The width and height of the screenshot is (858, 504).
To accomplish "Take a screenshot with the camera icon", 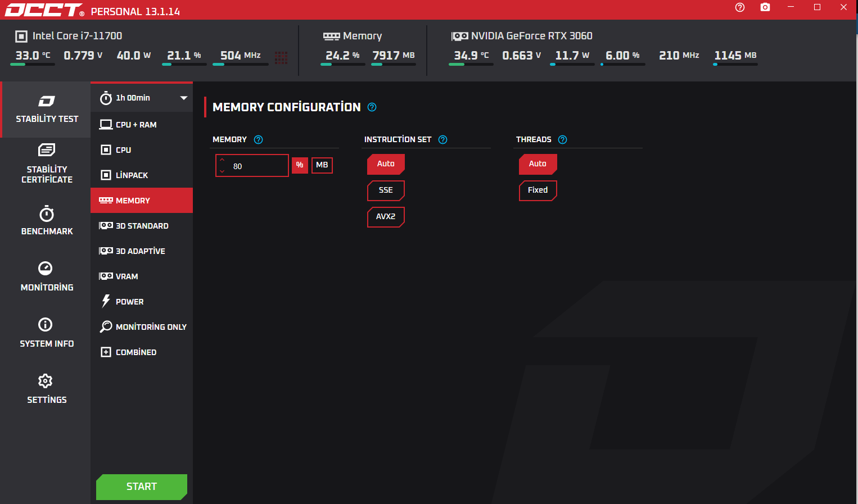I will (765, 7).
